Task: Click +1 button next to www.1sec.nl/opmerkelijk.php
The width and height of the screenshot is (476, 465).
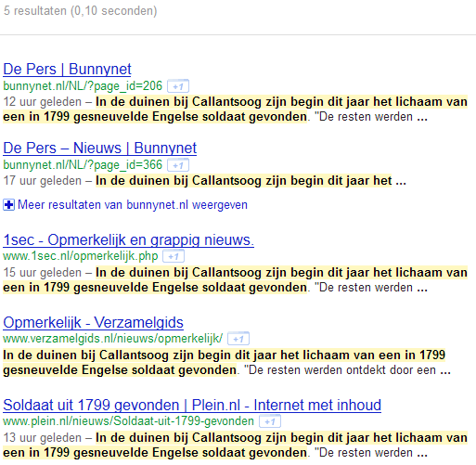Action: point(174,256)
